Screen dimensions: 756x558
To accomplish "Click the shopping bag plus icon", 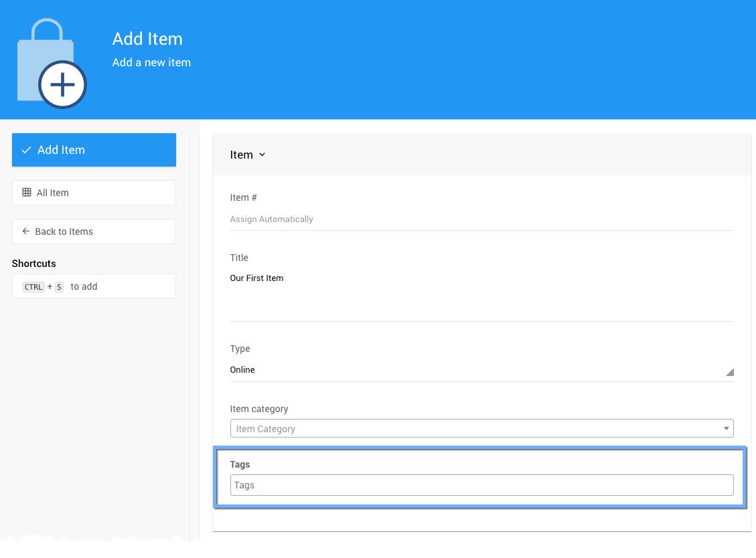I will coord(52,64).
